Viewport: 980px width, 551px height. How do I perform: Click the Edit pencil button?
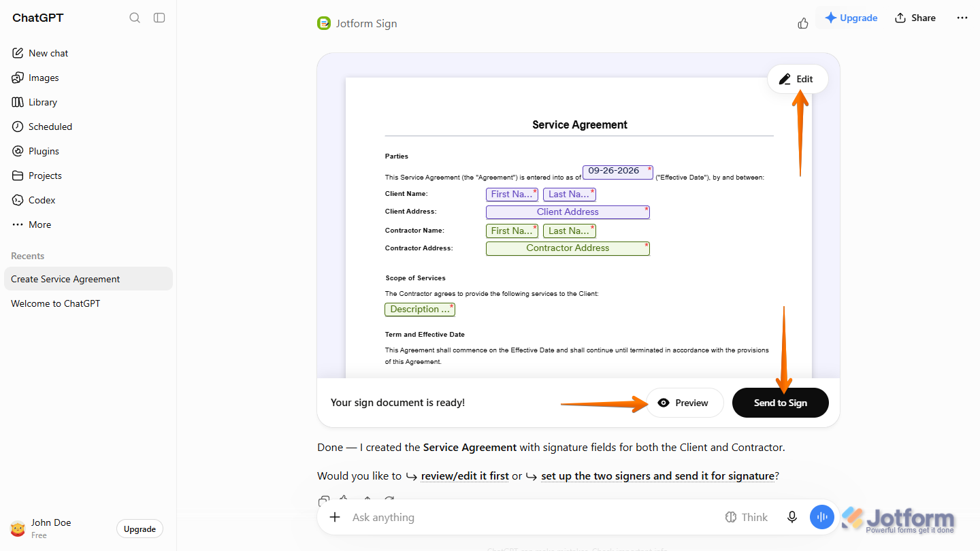point(797,79)
